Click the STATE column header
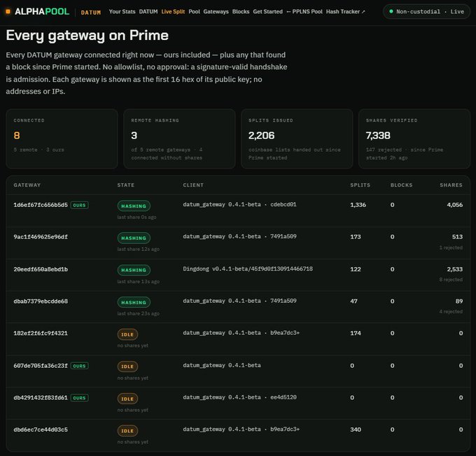 click(126, 185)
